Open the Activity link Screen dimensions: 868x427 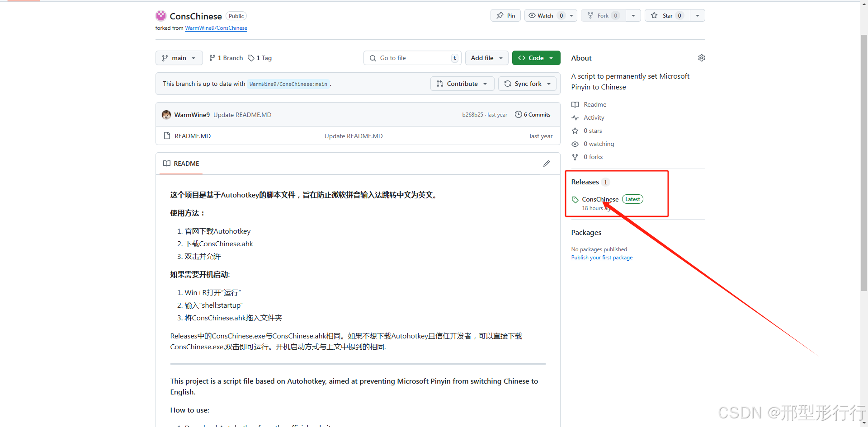(x=594, y=117)
